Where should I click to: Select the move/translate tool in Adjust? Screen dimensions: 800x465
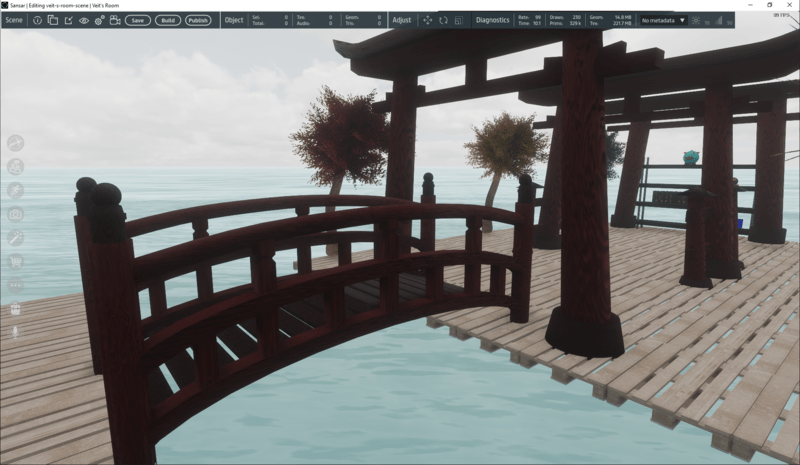(428, 20)
